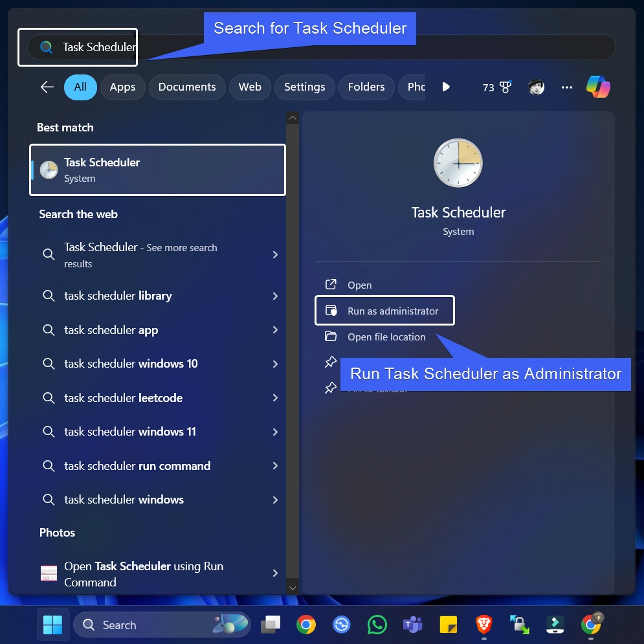This screenshot has width=644, height=644.
Task: Click the back arrow in search panel
Action: [47, 87]
